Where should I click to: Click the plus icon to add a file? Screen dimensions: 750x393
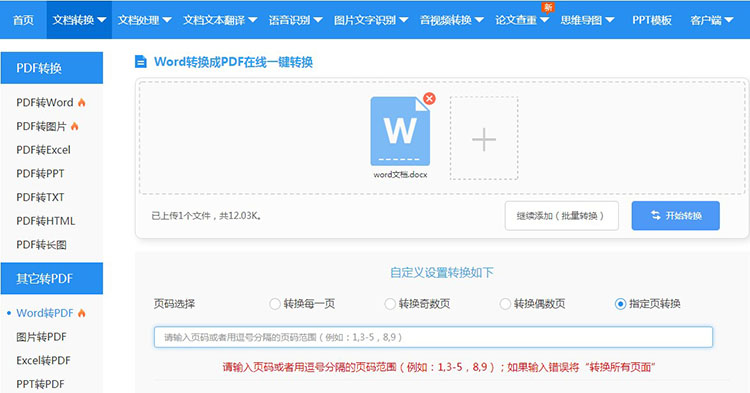(484, 139)
